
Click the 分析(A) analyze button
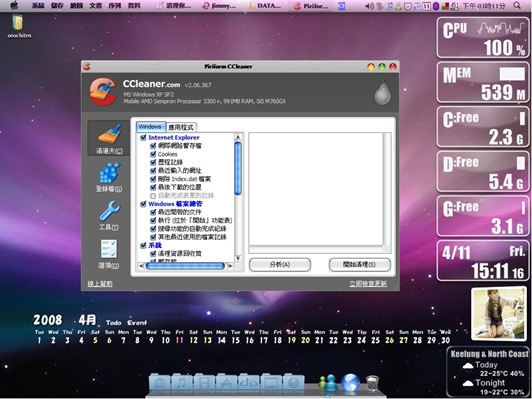[x=280, y=265]
